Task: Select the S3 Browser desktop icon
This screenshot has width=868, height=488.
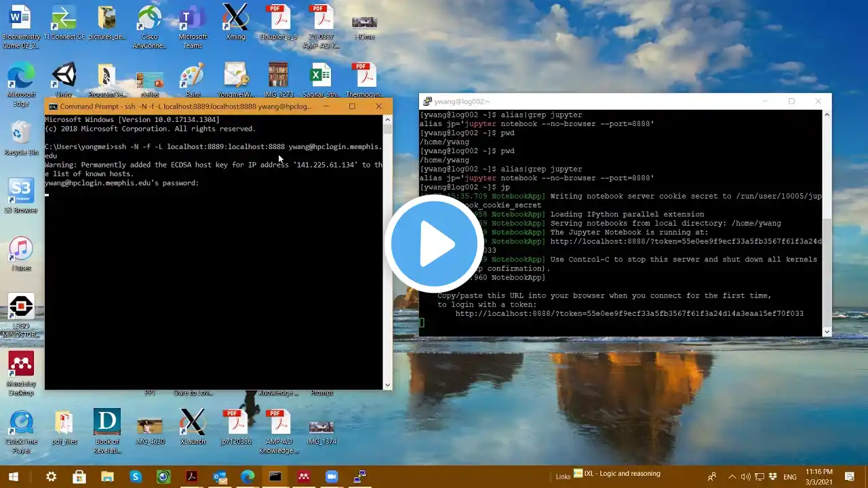Action: [21, 196]
